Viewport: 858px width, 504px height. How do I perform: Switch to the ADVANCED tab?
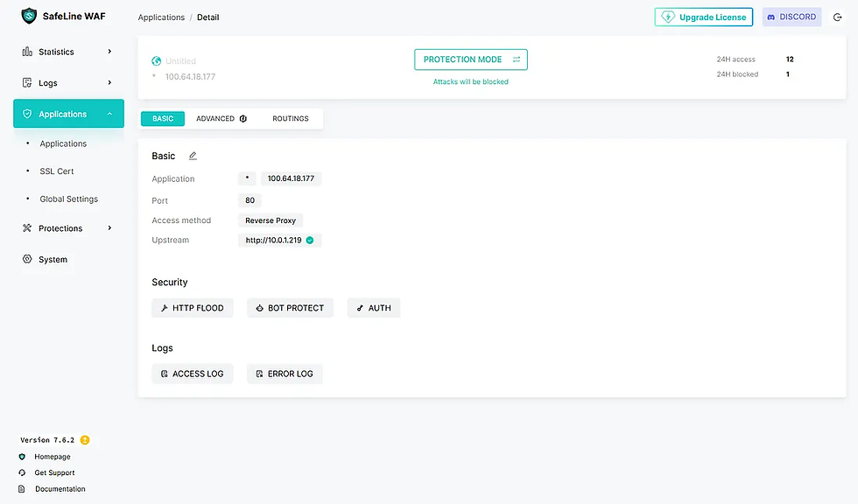click(x=215, y=118)
